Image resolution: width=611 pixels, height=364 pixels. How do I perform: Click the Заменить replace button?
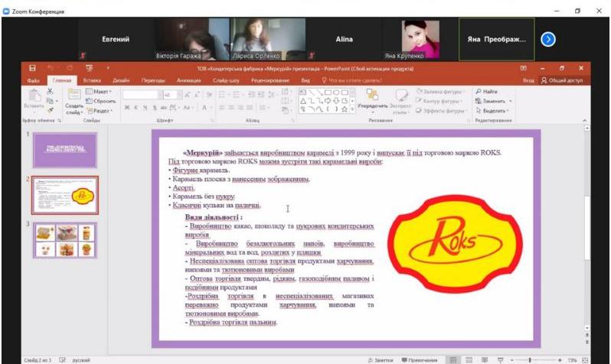(493, 101)
